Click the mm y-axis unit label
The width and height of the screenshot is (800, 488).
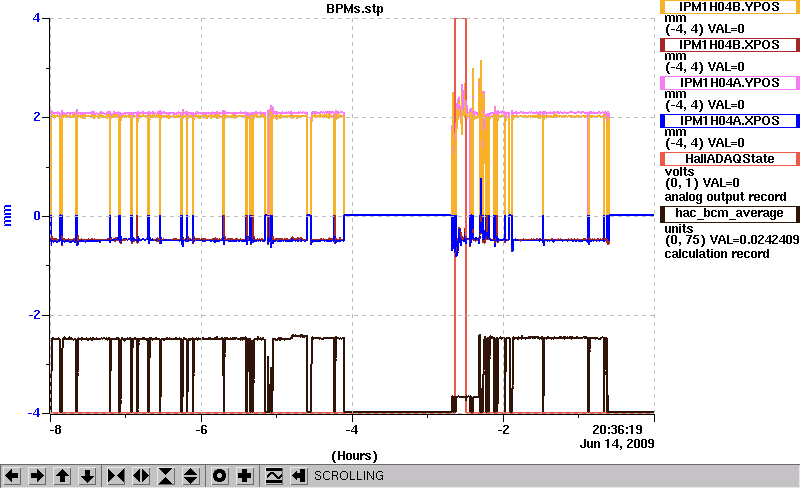(x=8, y=215)
